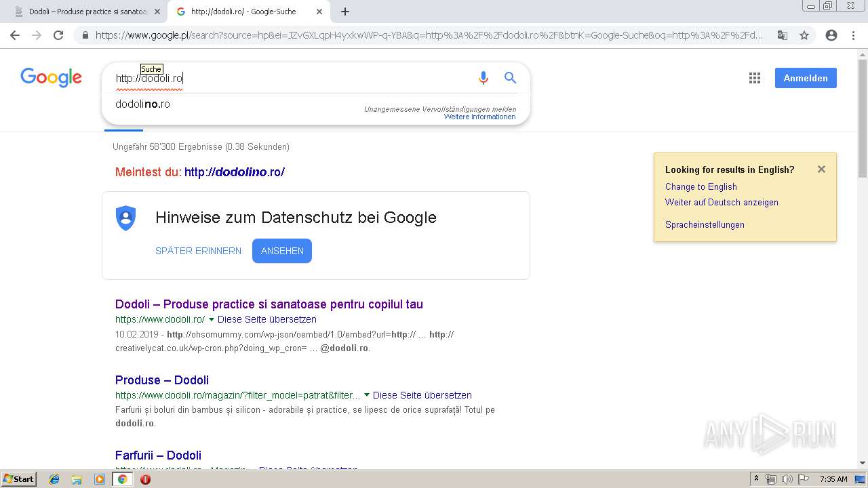
Task: Click the taskbar clock 7:35 AM
Action: coord(833,479)
